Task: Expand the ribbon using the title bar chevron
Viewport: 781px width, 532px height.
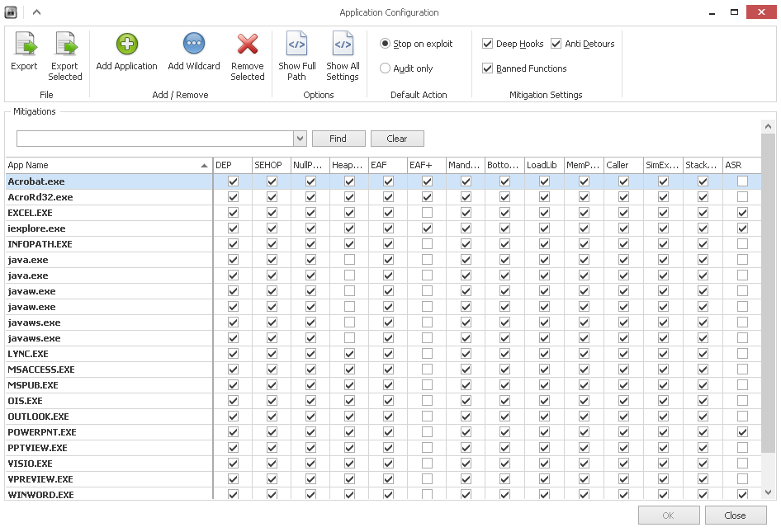Action: [36, 12]
